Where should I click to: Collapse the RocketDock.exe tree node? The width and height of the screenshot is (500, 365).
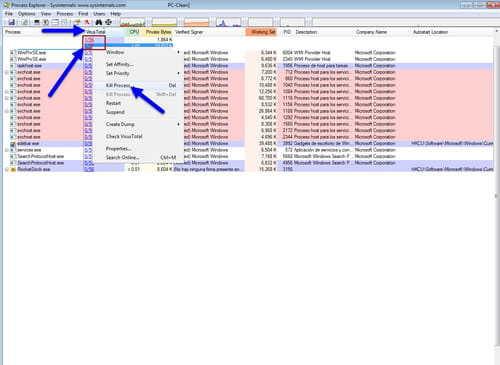coord(7,170)
